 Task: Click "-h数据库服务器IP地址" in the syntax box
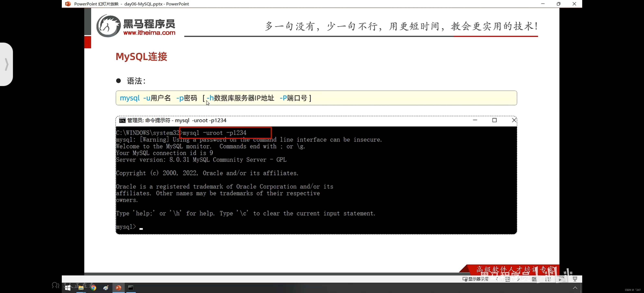[240, 98]
